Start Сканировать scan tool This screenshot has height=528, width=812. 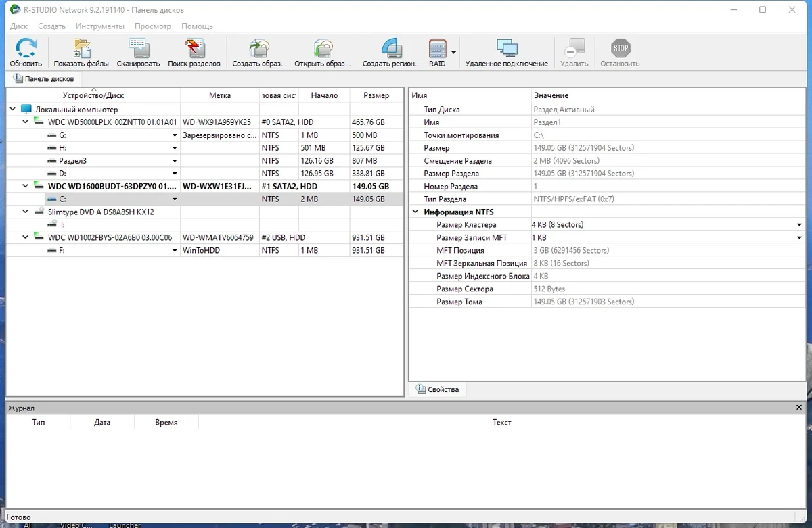[138, 49]
